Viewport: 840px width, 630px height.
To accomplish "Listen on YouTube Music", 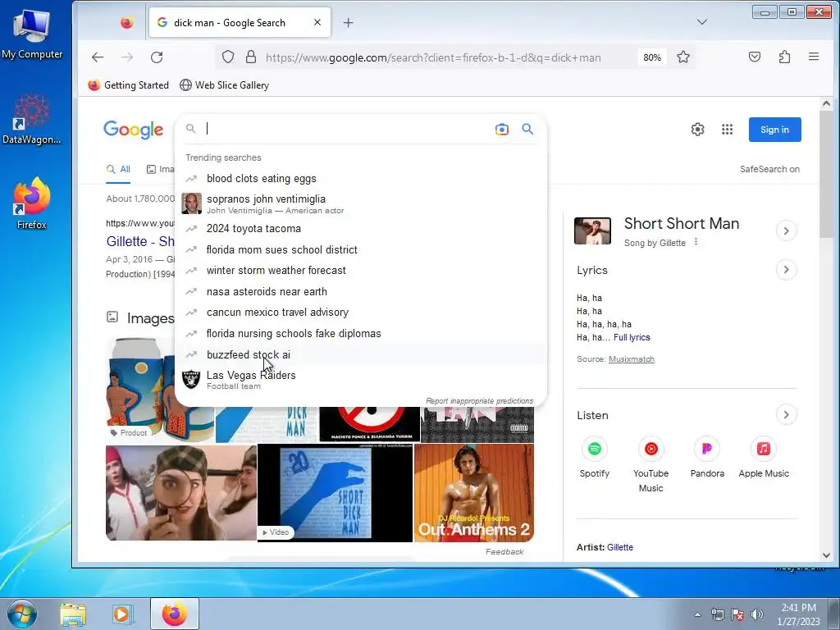I will tap(651, 465).
